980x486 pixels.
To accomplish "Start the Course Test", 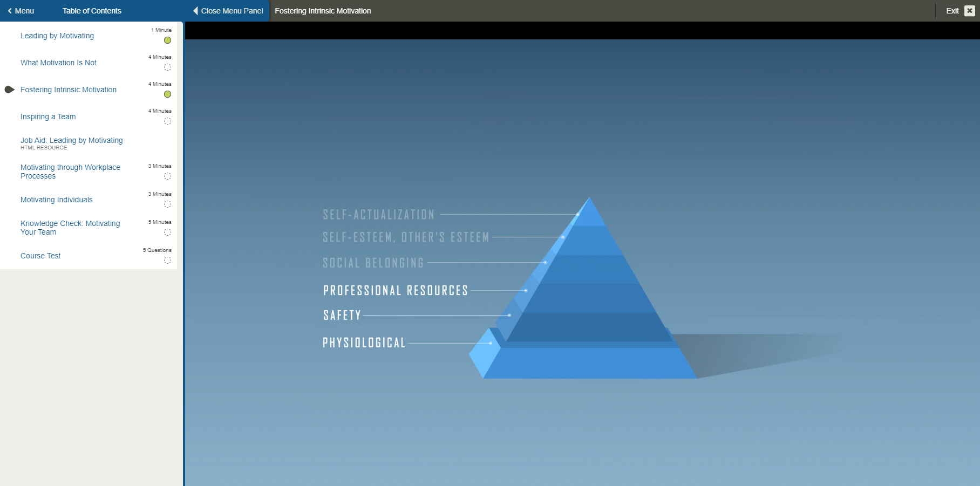I will 40,256.
